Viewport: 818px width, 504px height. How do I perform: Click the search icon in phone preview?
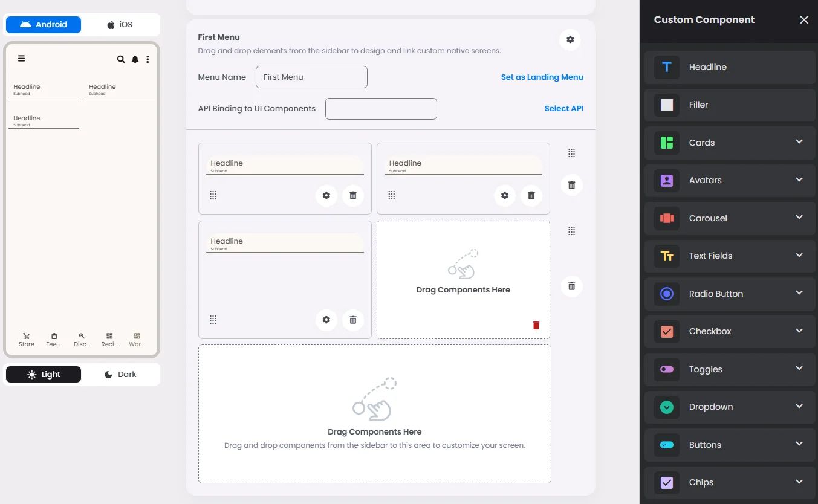(x=121, y=59)
